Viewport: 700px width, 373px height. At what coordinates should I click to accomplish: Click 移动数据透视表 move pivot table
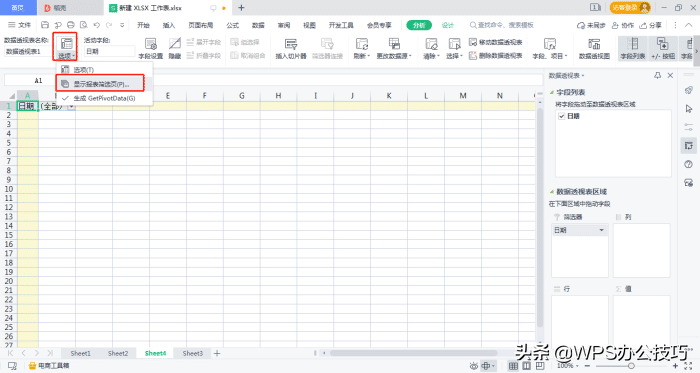(496, 42)
